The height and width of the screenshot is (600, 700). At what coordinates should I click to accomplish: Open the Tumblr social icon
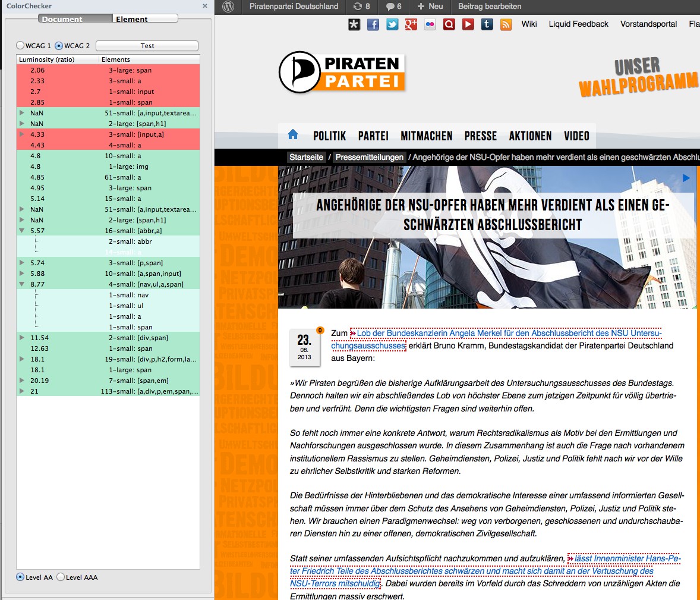click(x=487, y=24)
